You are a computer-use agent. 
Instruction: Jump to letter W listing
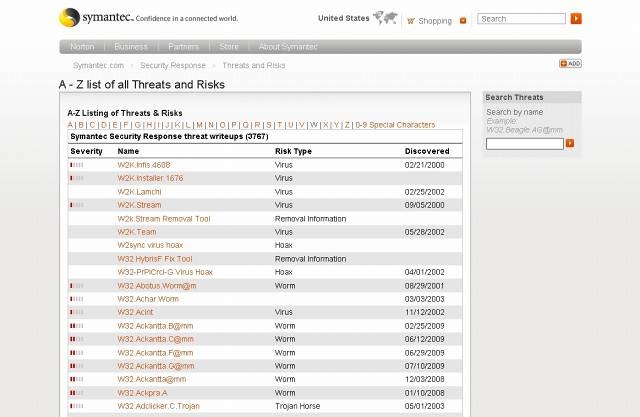pos(313,125)
